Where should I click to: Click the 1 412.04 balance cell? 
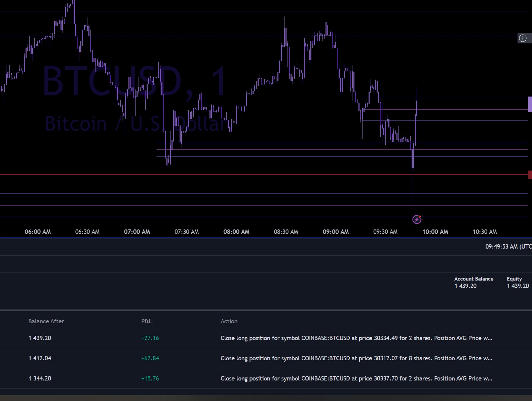[x=40, y=358]
